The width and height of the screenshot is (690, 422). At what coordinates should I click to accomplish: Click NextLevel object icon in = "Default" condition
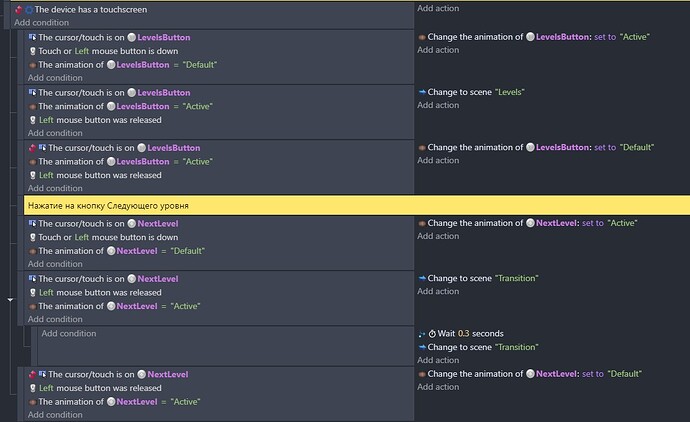pos(111,251)
